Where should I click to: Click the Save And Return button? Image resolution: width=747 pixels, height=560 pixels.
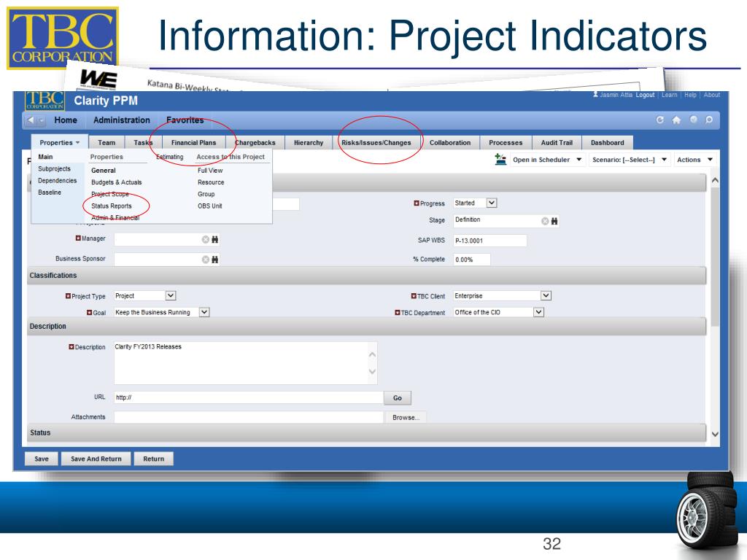[x=96, y=459]
